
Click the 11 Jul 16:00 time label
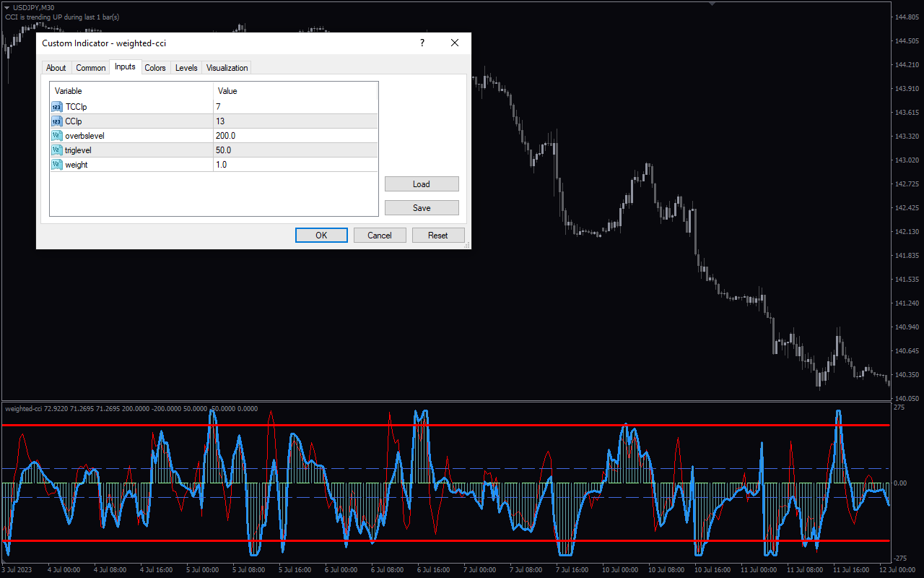[x=853, y=569]
